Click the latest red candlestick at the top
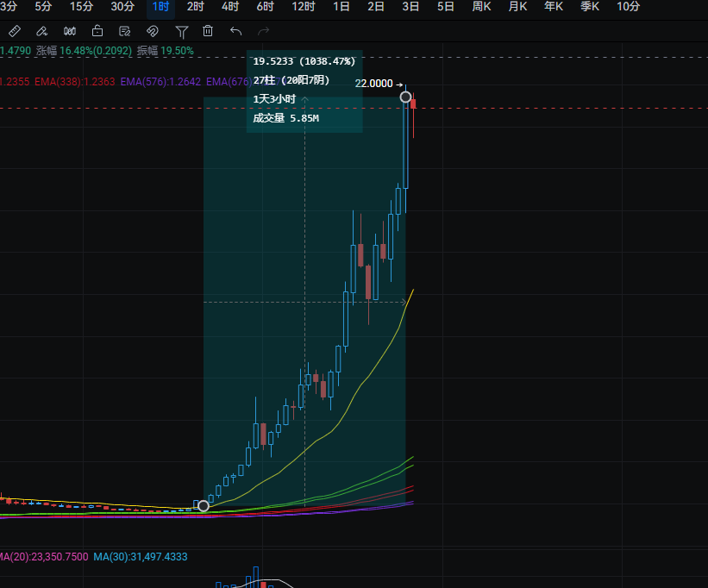Screen dimensions: 708x588 point(413,104)
